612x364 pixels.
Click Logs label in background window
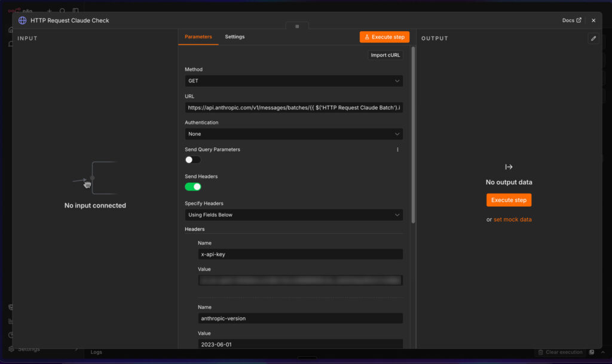pos(96,352)
